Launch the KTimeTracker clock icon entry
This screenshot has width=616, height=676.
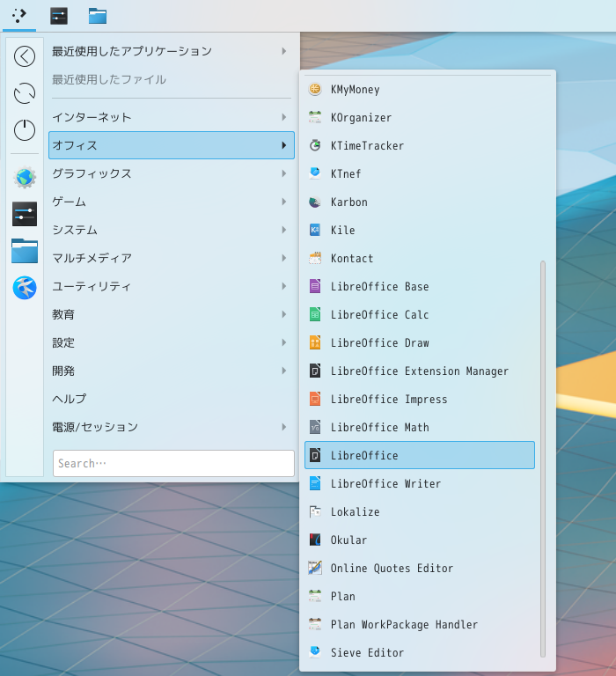coord(315,146)
